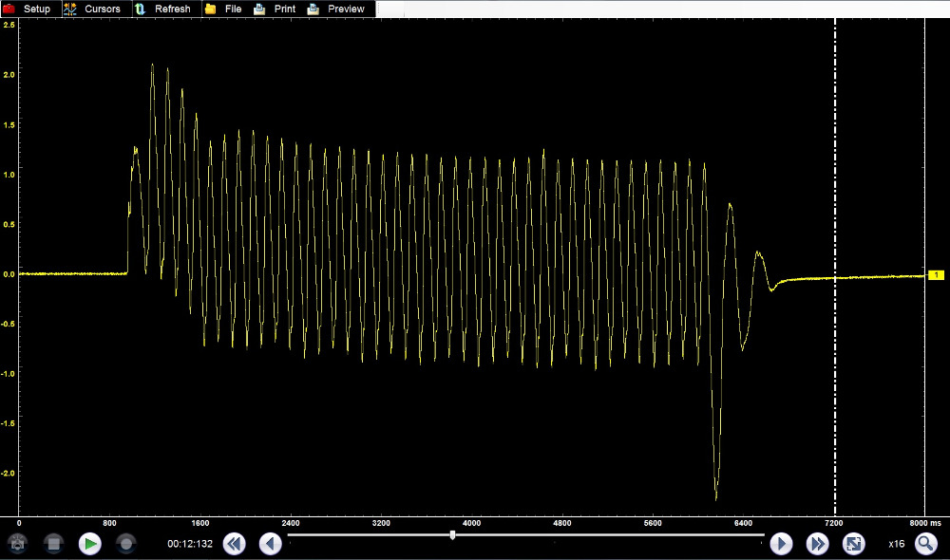950x560 pixels.
Task: Step forward one frame
Action: click(x=781, y=544)
